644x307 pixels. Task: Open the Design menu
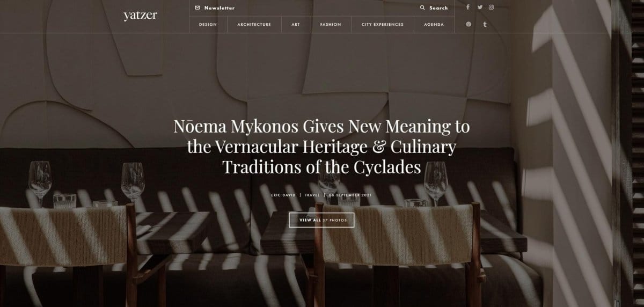(208, 24)
